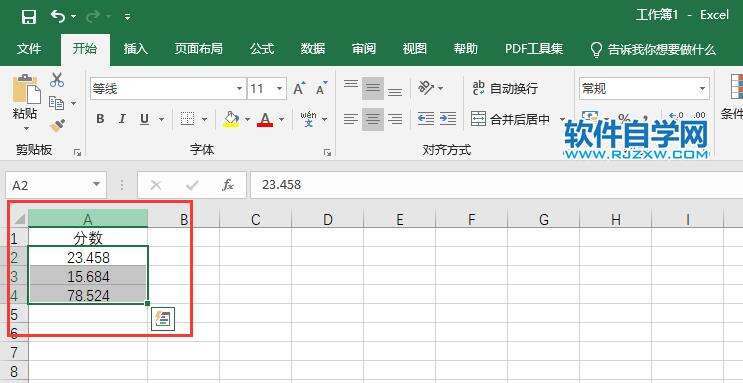Click Decrease Font Size icon
Viewport: 743px width, 383px height.
[x=322, y=89]
